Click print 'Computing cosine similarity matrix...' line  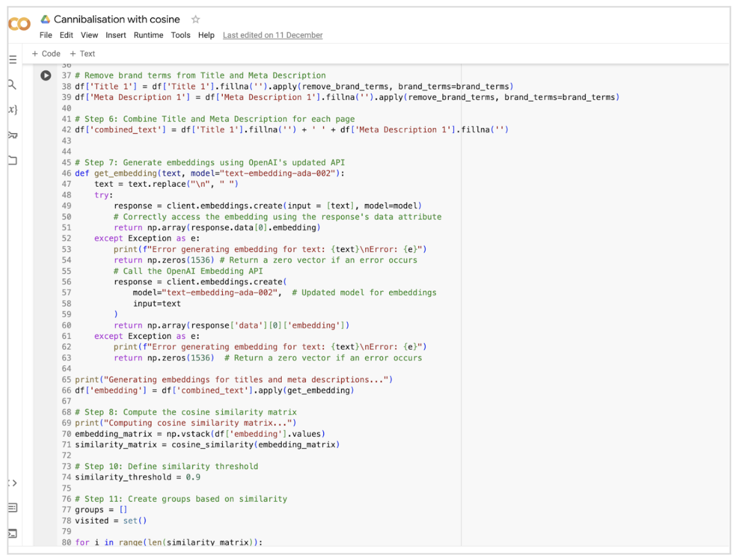(185, 423)
